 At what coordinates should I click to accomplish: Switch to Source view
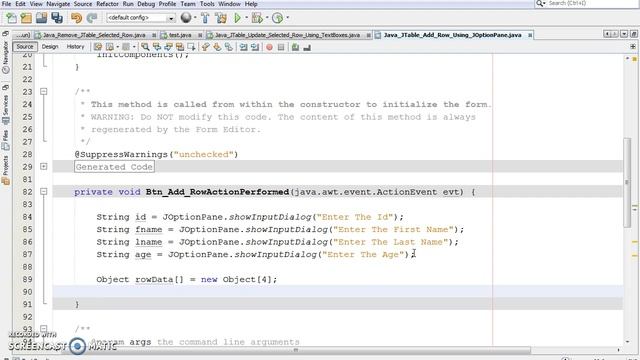tap(24, 47)
